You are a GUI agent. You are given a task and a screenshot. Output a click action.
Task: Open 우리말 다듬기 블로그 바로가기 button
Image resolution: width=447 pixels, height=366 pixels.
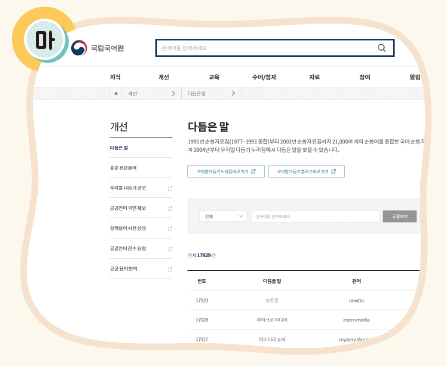(x=306, y=171)
